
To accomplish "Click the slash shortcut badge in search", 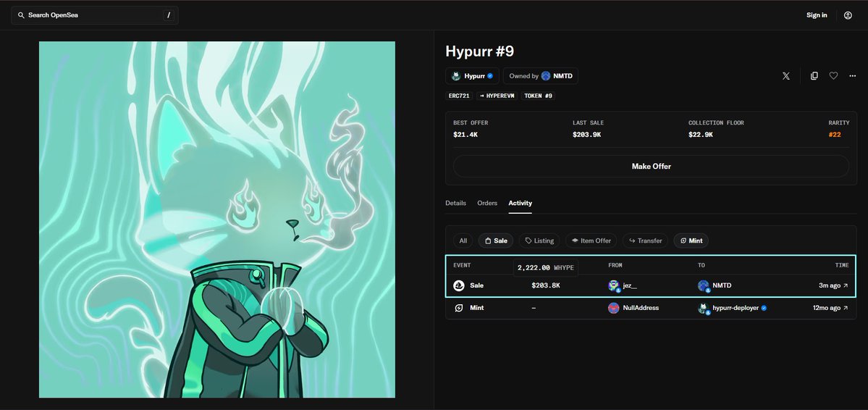I will tap(169, 15).
